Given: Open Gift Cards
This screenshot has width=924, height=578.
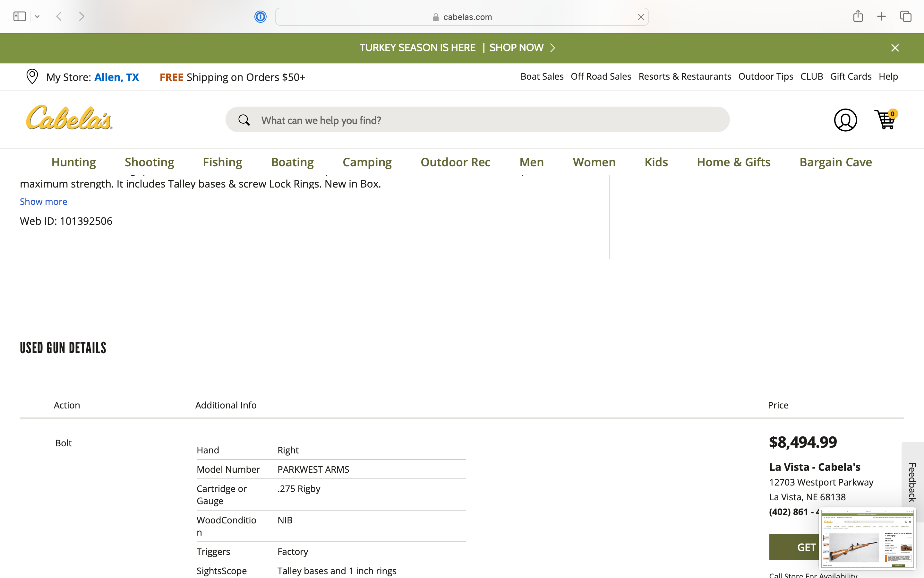Looking at the screenshot, I should 851,76.
